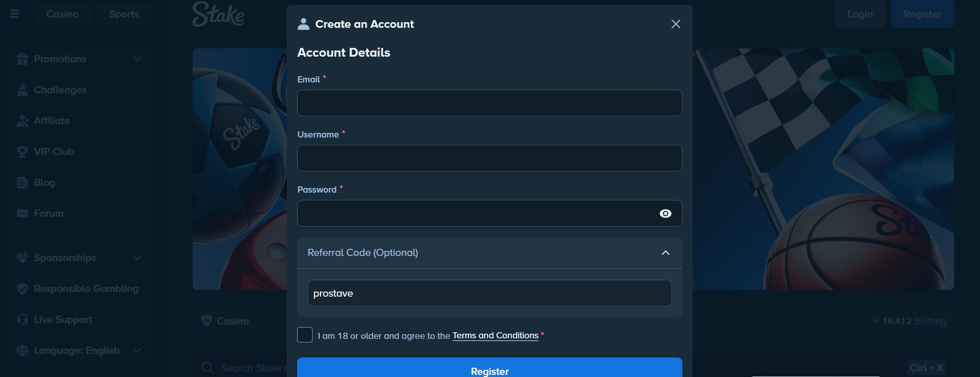Screen dimensions: 980x377
Task: Switch to the Casino tab
Action: (62, 14)
